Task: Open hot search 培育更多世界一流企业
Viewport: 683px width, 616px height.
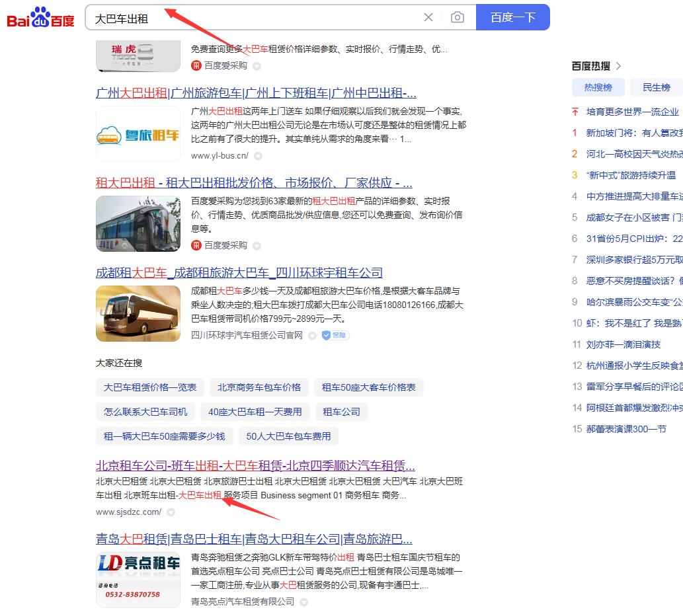Action: click(x=633, y=112)
